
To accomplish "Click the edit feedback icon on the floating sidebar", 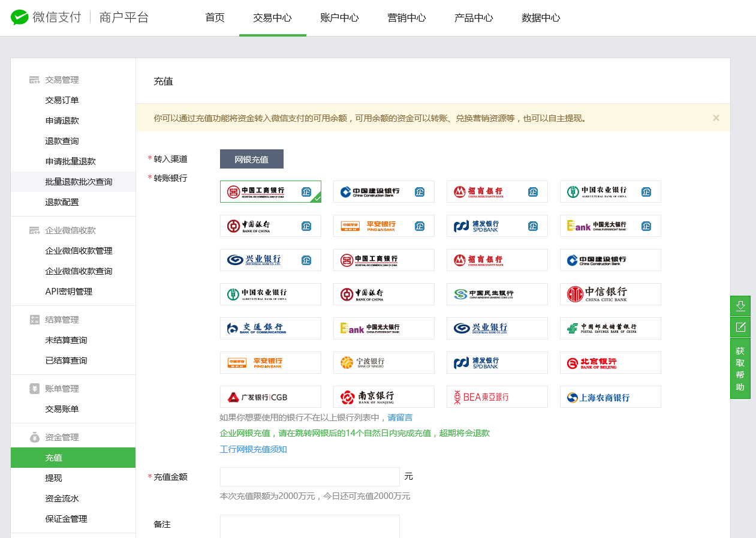I will tap(740, 327).
